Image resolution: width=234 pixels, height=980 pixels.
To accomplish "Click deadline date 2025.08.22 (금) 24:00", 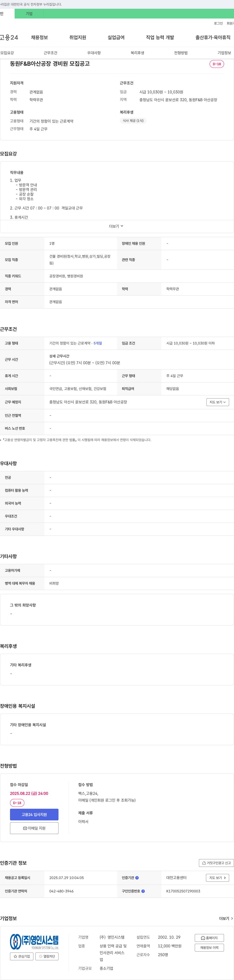I will 29,794.
